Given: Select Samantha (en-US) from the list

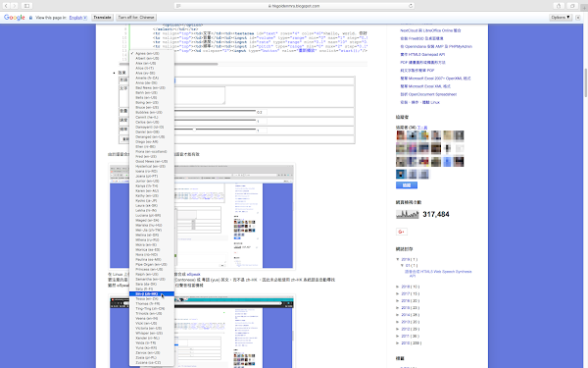Looking at the screenshot, I should pyautogui.click(x=152, y=279).
